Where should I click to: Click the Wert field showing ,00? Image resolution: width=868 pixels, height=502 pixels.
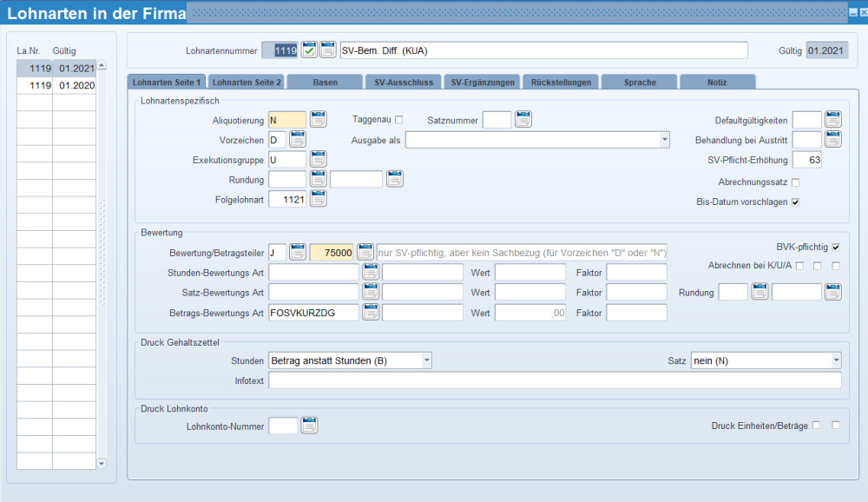click(x=530, y=313)
